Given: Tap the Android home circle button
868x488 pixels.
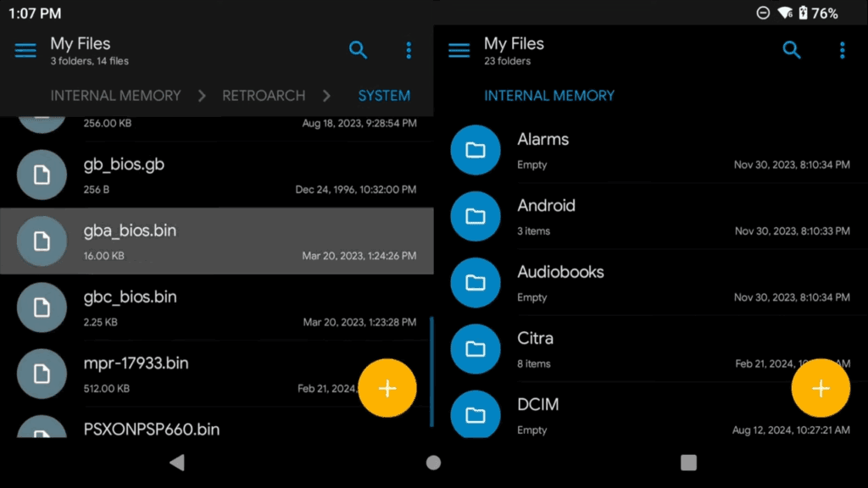Looking at the screenshot, I should point(433,463).
